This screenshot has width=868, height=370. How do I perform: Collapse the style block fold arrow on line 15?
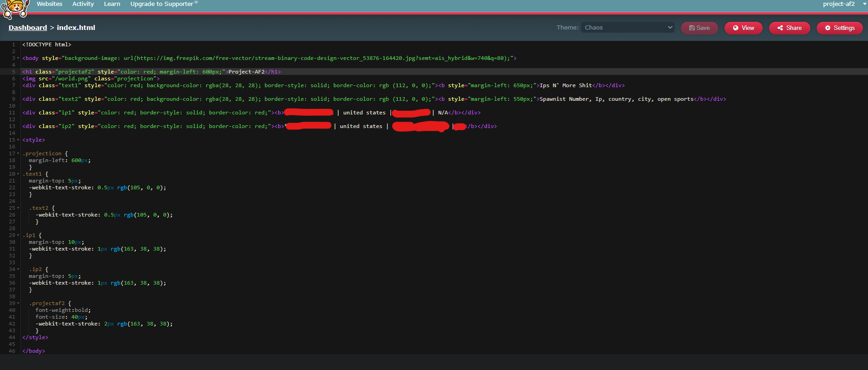[18, 140]
